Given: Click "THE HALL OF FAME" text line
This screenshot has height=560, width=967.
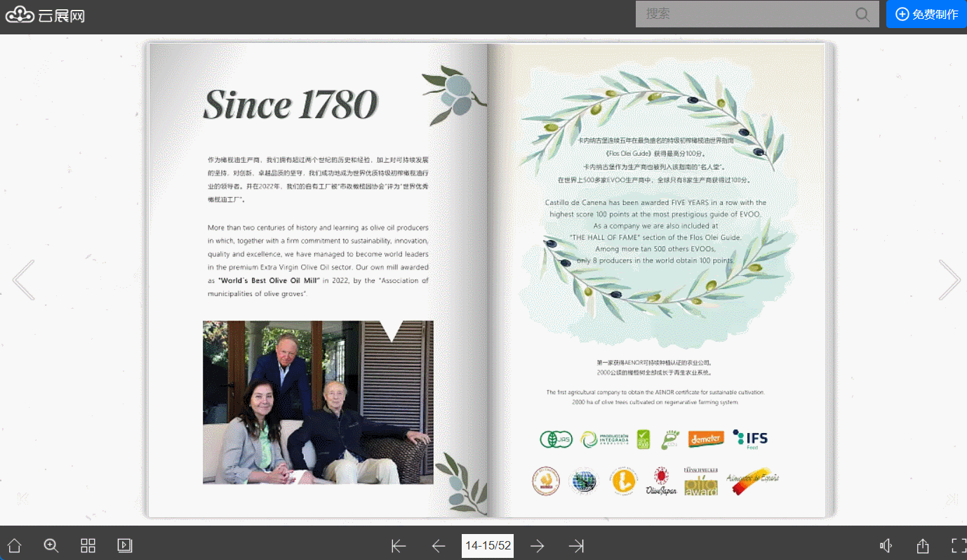Looking at the screenshot, I should coord(655,237).
